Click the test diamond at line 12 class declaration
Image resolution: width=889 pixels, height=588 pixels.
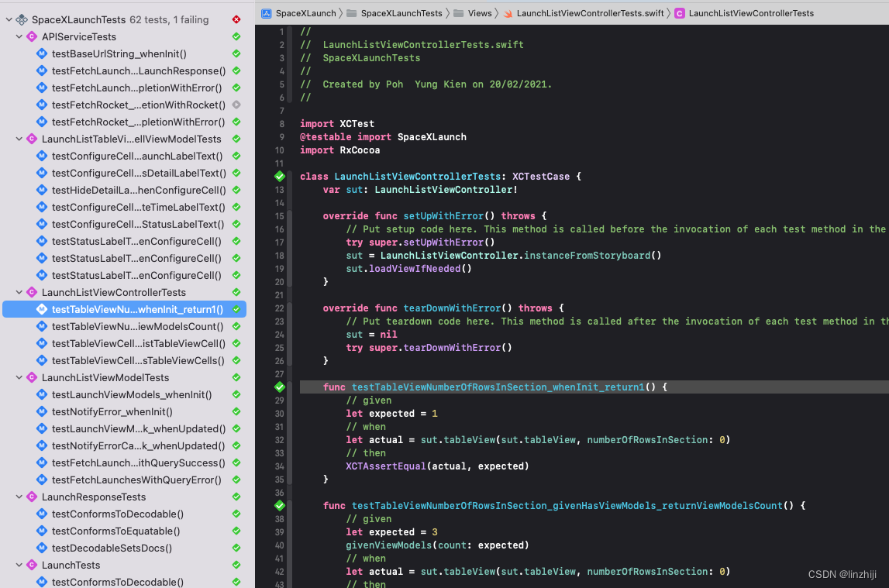pyautogui.click(x=280, y=176)
